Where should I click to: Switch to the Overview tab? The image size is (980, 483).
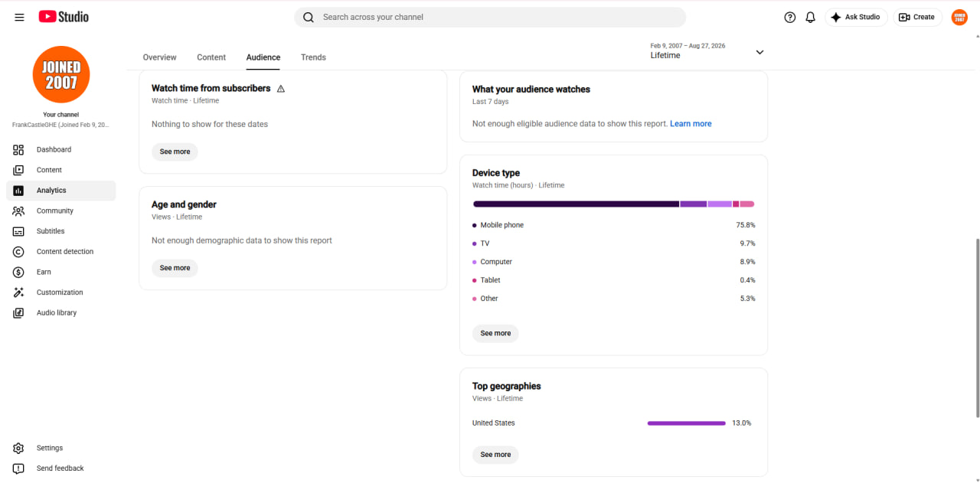[159, 57]
